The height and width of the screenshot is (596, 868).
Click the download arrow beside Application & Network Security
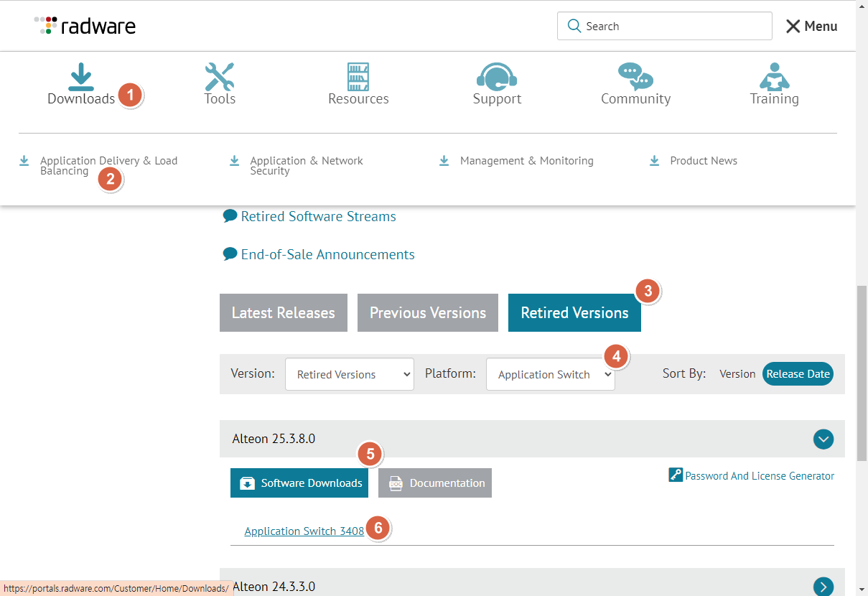[234, 161]
